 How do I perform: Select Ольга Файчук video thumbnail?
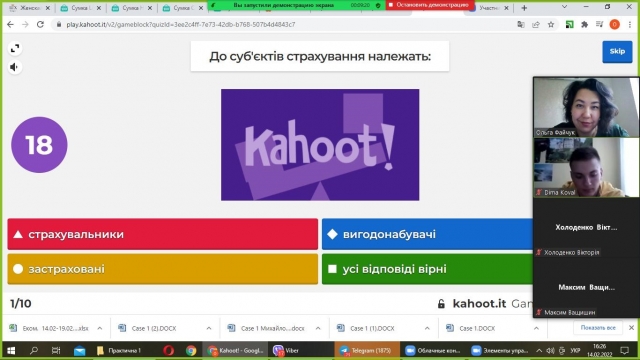pos(586,107)
